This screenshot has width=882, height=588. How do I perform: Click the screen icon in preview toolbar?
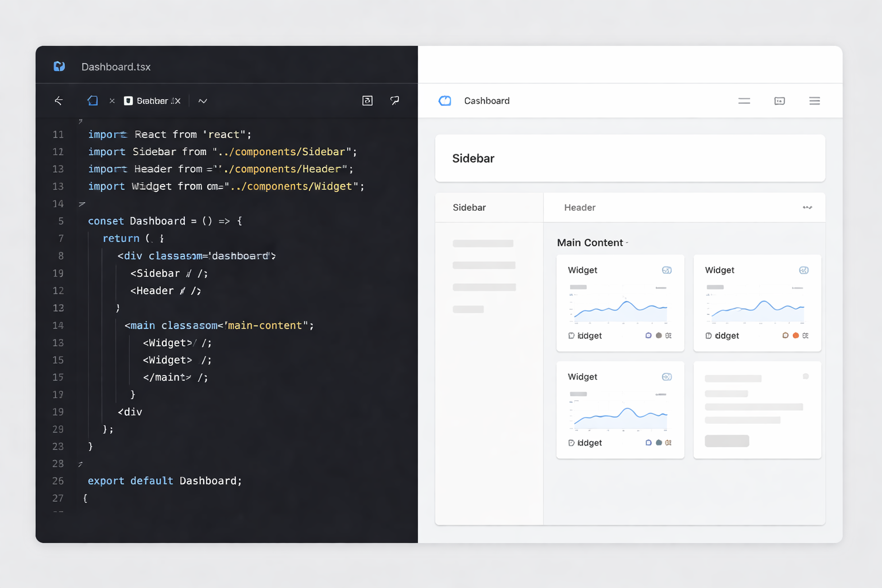(x=779, y=101)
